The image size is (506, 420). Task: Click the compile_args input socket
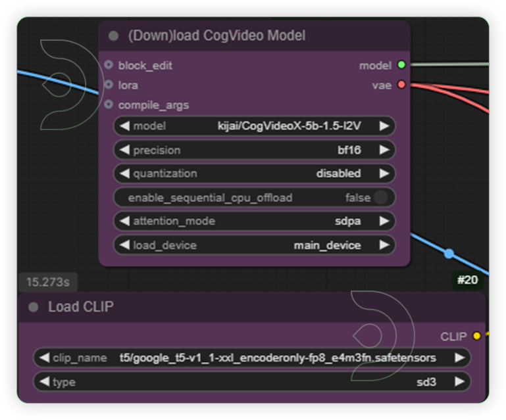tap(109, 105)
